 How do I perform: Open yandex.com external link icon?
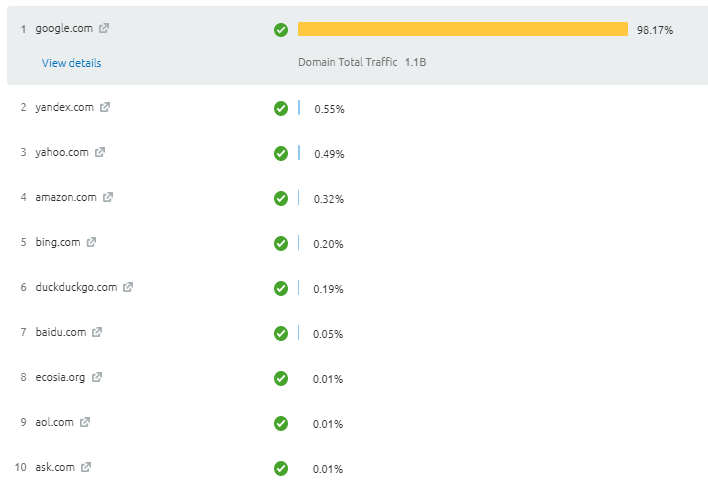coord(105,107)
